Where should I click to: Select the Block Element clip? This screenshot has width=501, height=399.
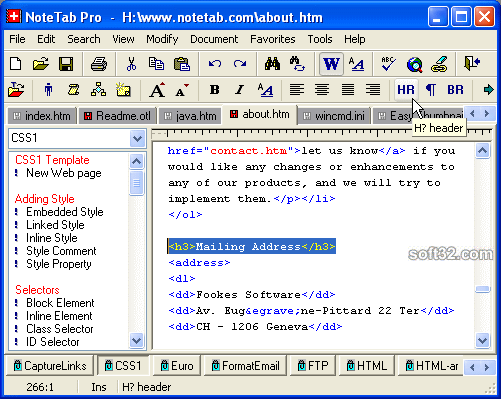click(60, 303)
